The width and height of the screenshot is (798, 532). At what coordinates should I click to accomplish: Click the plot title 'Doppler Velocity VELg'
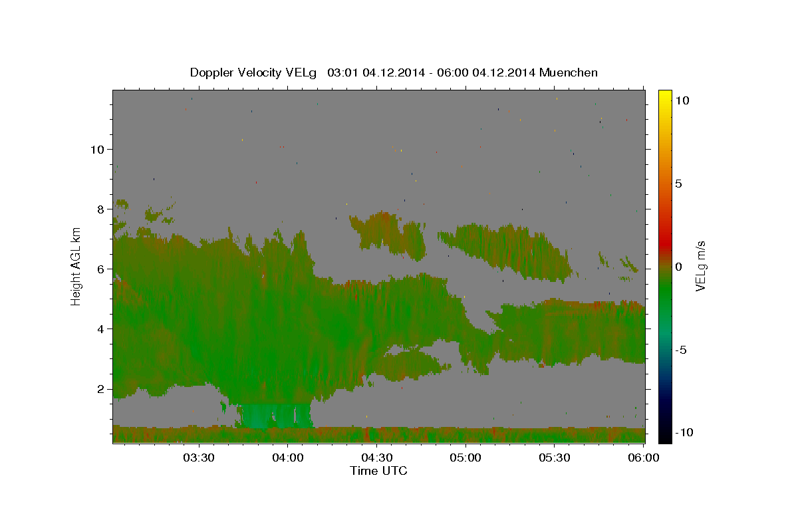[253, 72]
